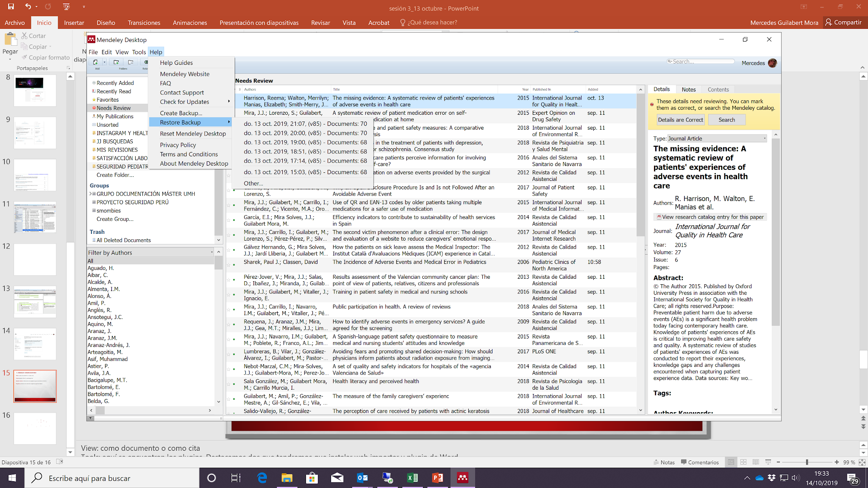Fit slide to window icon
The width and height of the screenshot is (868, 488).
[x=862, y=462]
